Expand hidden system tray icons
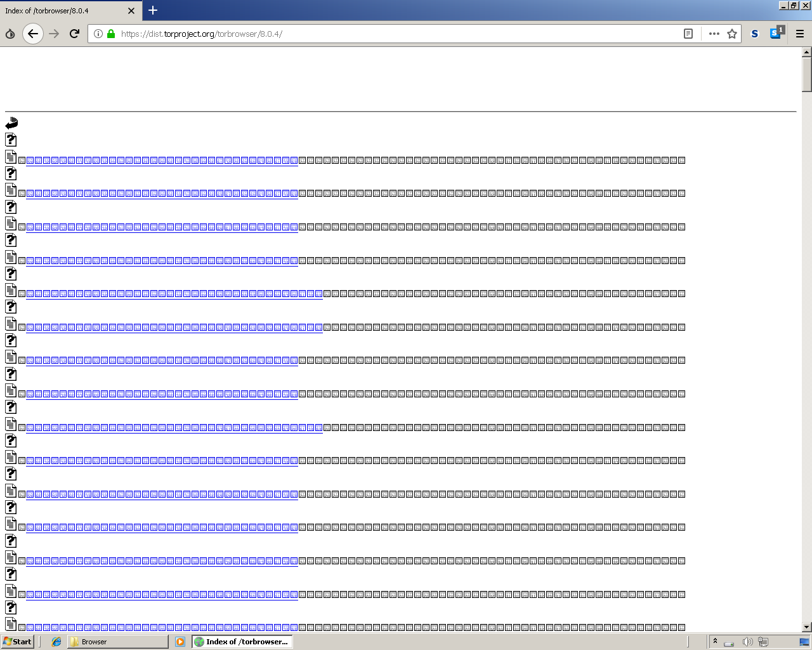 715,642
